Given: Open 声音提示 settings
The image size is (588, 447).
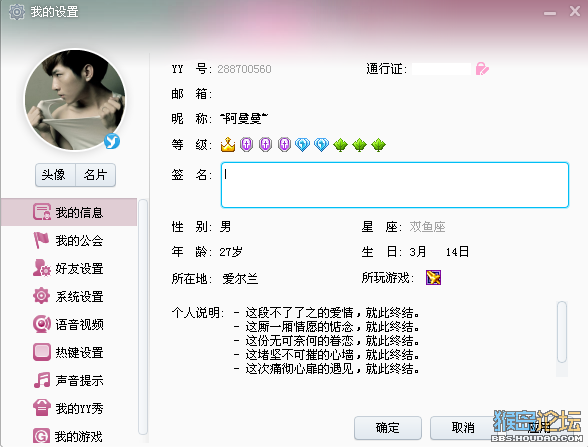Looking at the screenshot, I should pos(69,380).
